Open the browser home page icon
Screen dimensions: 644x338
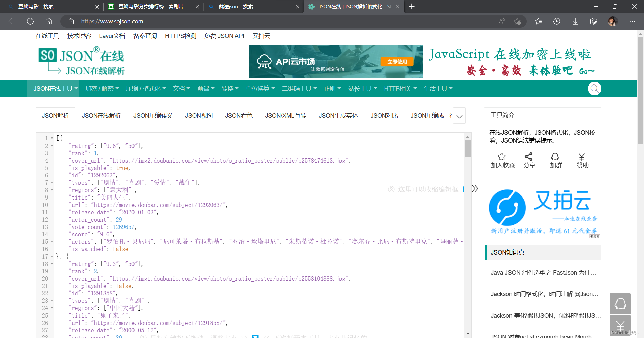[x=49, y=21]
